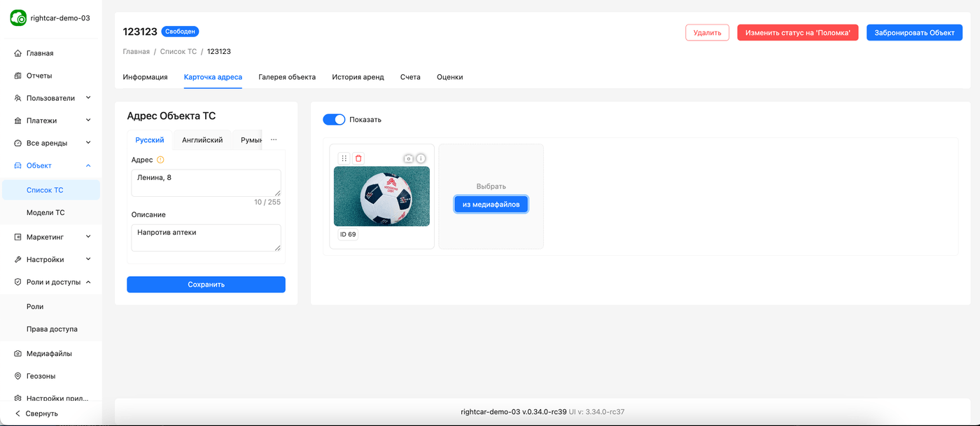Open the История аренд tab
The height and width of the screenshot is (426, 980).
358,77
